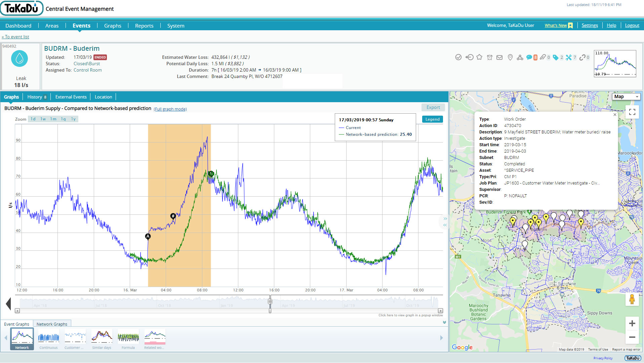
Task: Follow the To event list link
Action: (15, 37)
